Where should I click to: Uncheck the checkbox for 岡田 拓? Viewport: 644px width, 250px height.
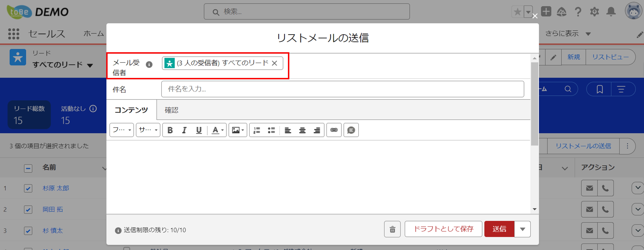point(28,209)
